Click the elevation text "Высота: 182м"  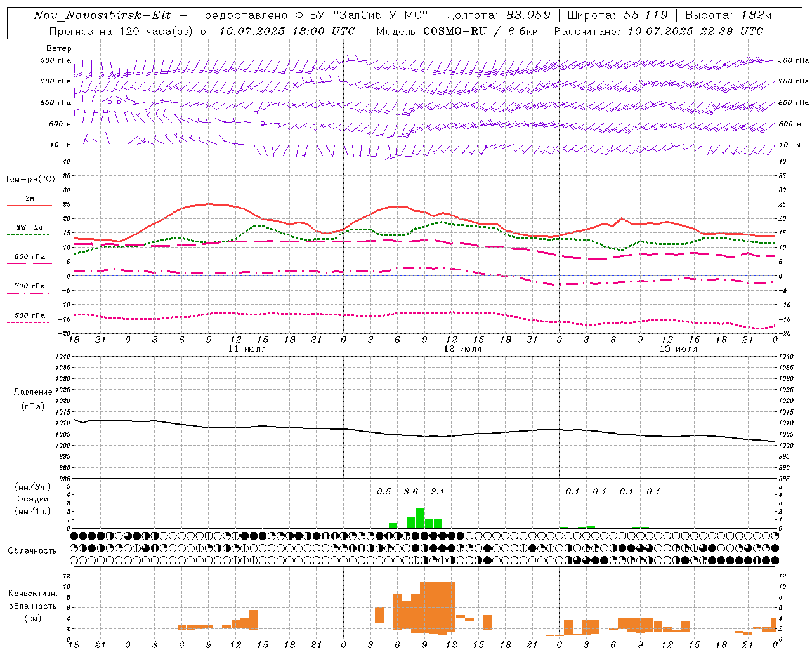(730, 15)
